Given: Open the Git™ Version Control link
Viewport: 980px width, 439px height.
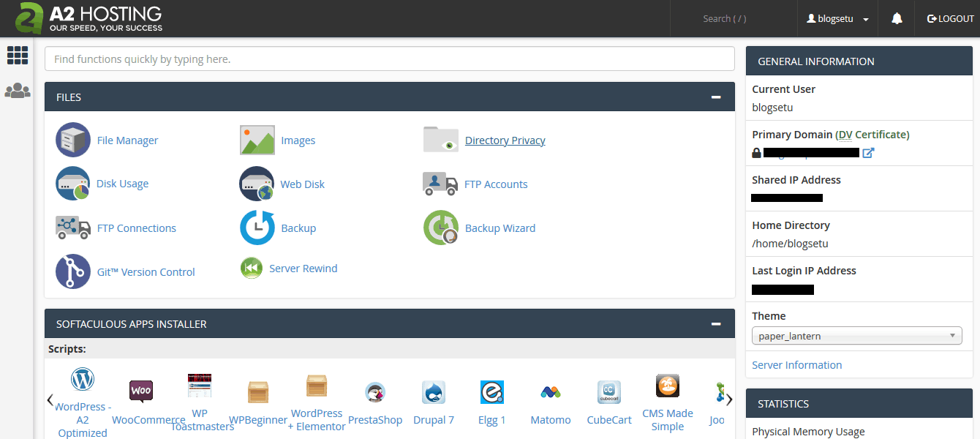Looking at the screenshot, I should tap(146, 272).
